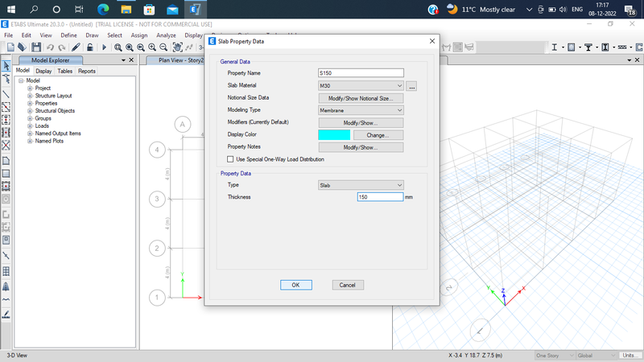
Task: Select Named Output Items in the tree
Action: 58,134
